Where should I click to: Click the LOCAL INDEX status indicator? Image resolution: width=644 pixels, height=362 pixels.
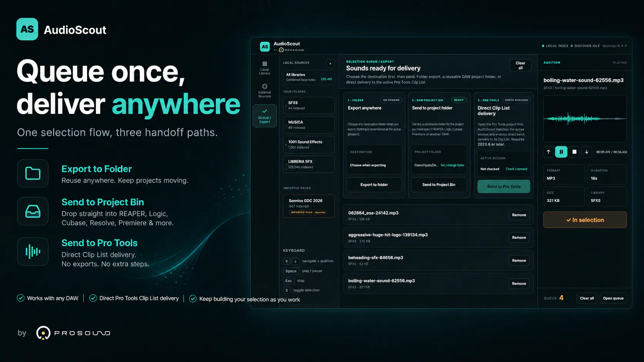point(555,46)
